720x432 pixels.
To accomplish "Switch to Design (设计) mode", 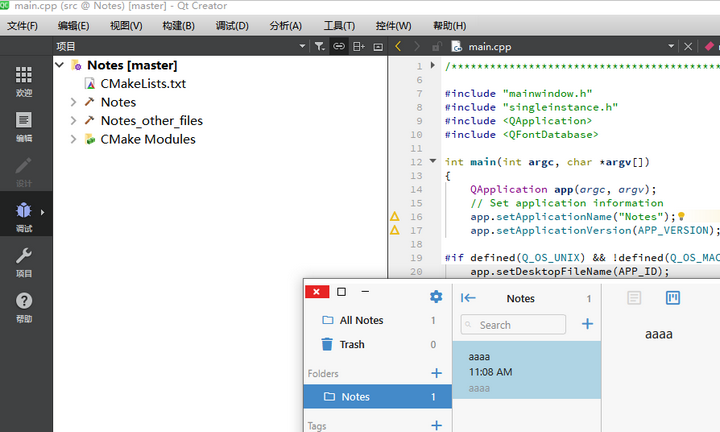I will [24, 172].
